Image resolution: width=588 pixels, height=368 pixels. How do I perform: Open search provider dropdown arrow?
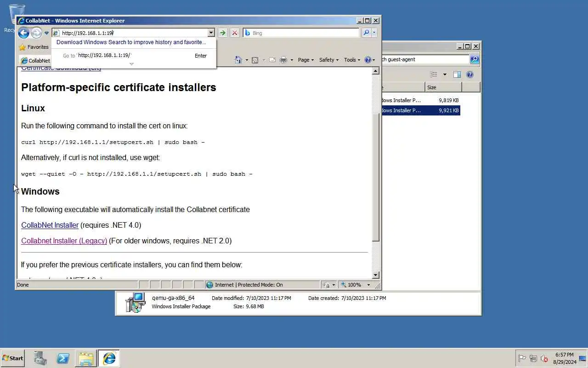coord(374,33)
